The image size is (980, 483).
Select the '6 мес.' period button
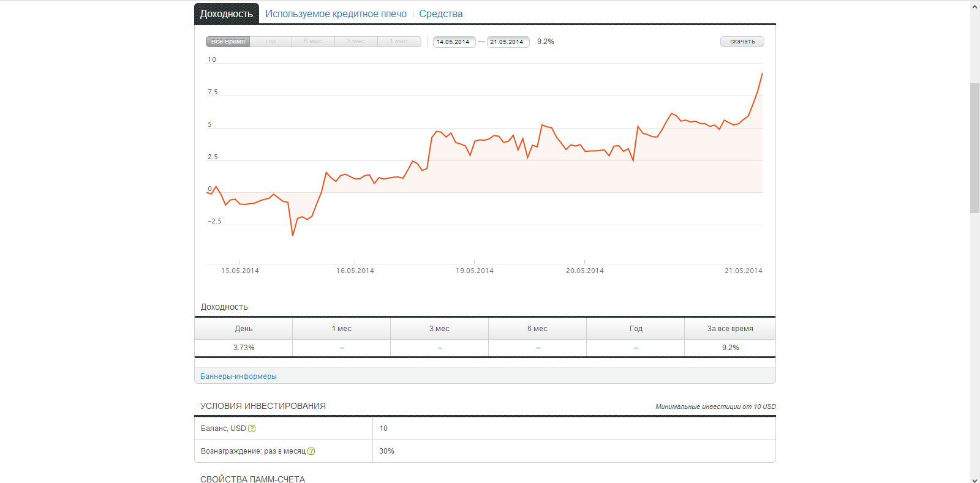click(313, 42)
